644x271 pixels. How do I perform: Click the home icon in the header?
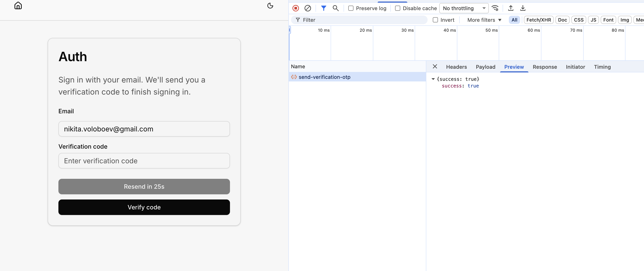click(18, 6)
